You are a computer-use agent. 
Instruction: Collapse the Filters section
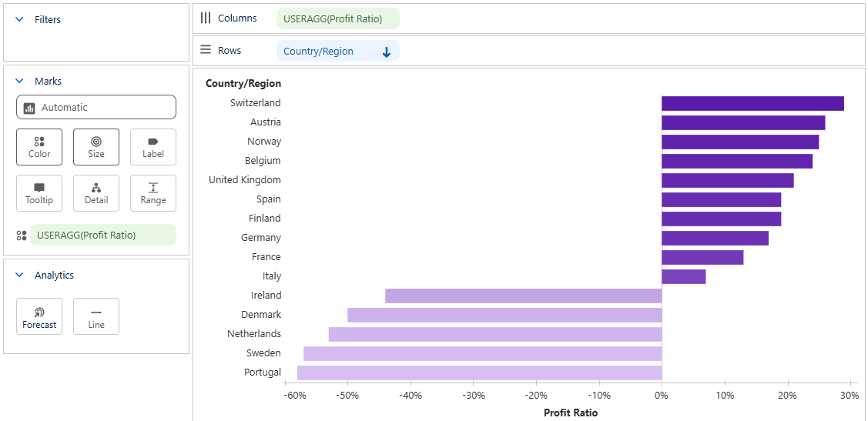[x=20, y=20]
